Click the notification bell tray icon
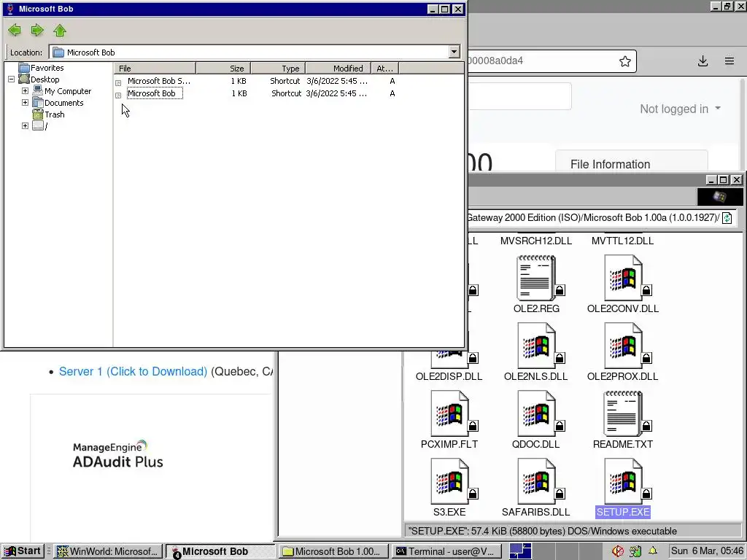This screenshot has height=560, width=747. pos(653,551)
